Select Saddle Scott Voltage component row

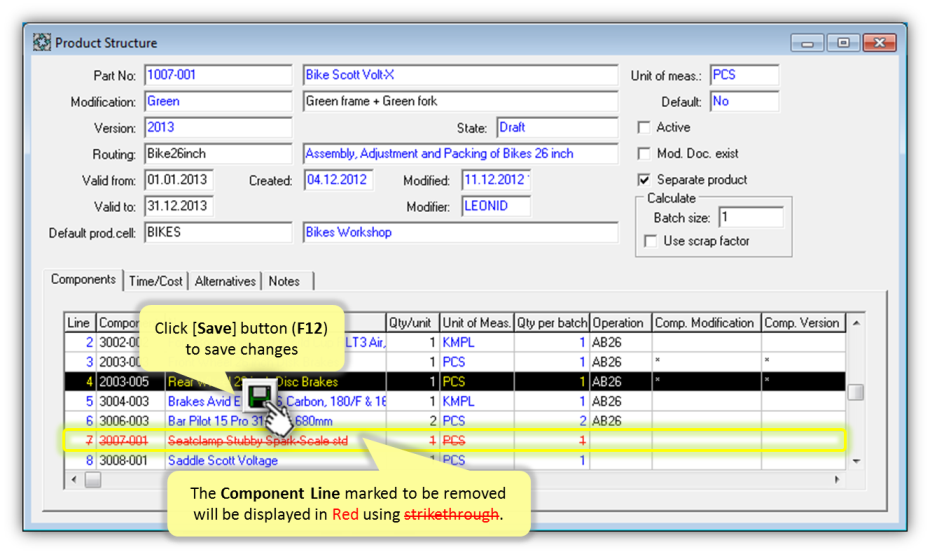click(455, 460)
